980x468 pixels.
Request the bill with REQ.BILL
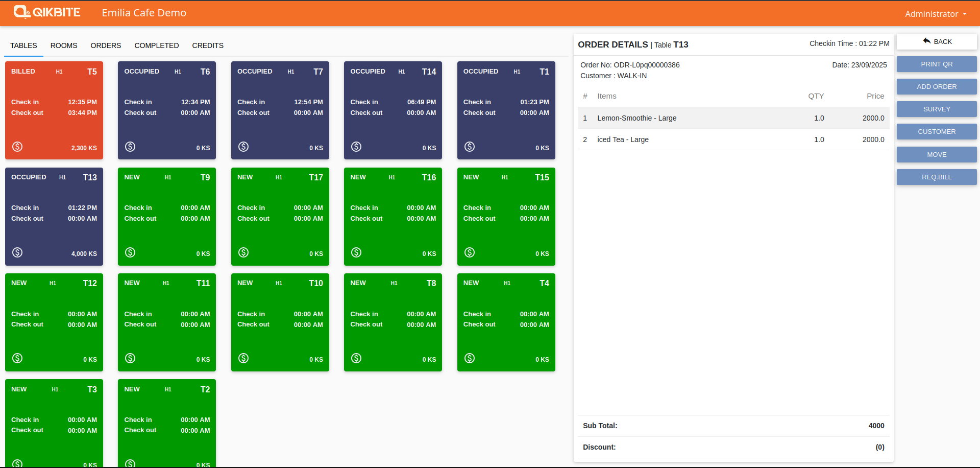(936, 177)
